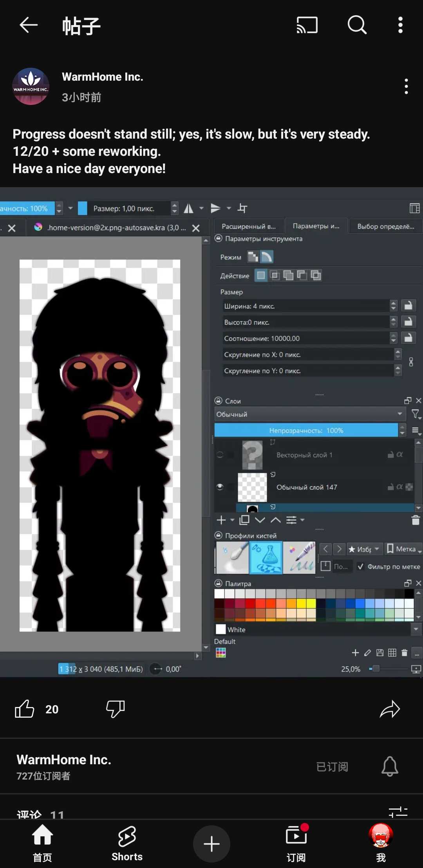Image resolution: width=423 pixels, height=868 pixels.
Task: Dislike the post with the thumbs down
Action: (115, 709)
